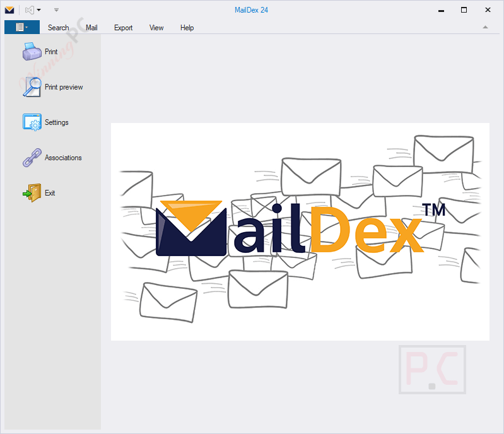
Task: Open the Settings label
Action: point(57,122)
